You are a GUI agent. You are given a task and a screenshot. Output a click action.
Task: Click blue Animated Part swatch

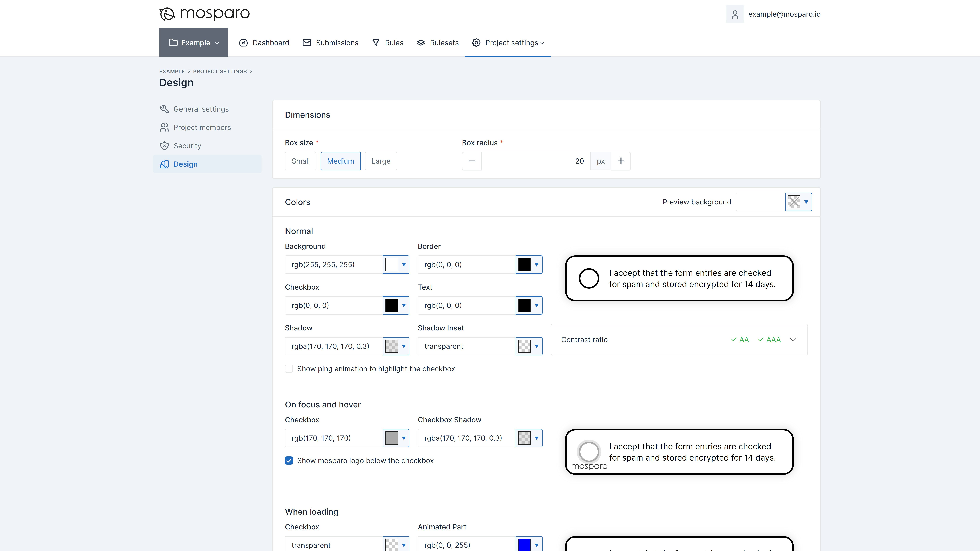pos(524,545)
